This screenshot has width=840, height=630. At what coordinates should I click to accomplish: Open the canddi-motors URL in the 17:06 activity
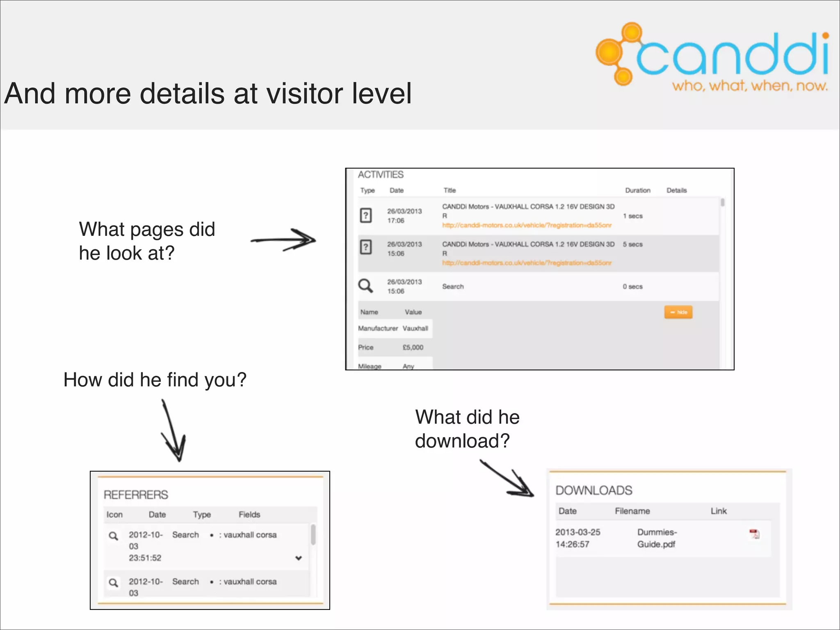527,225
